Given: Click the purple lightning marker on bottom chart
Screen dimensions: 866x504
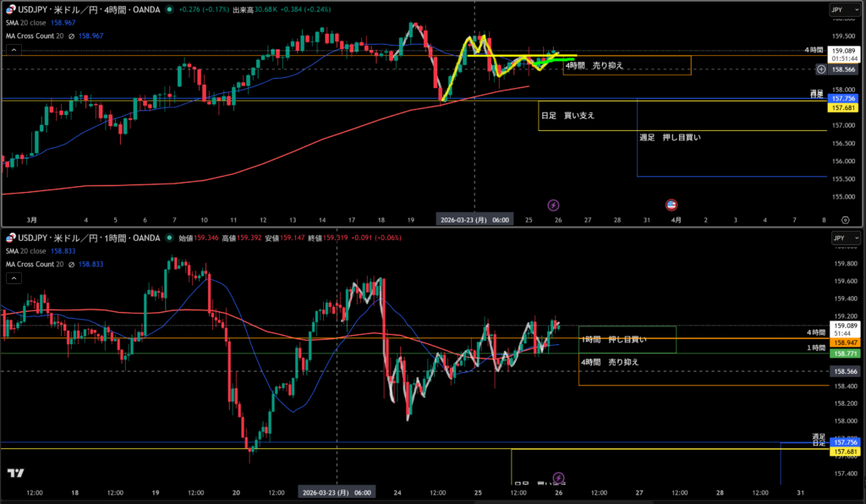Looking at the screenshot, I should (x=557, y=479).
